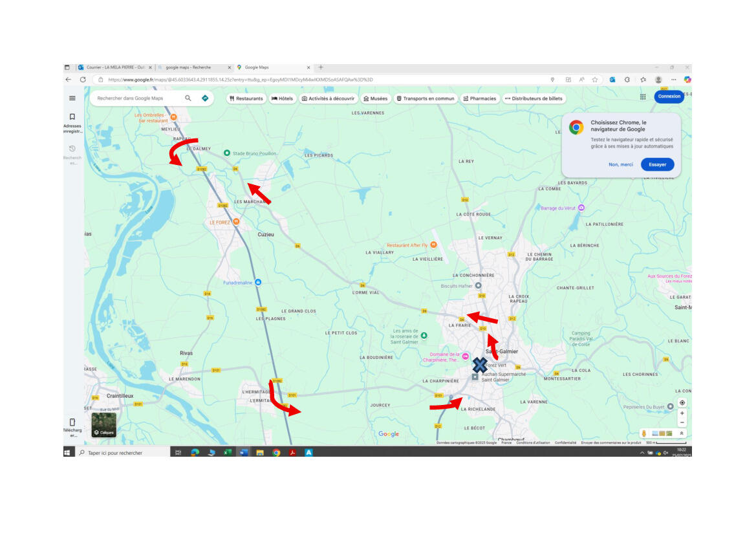756x535 pixels.
Task: Click the search magnifier icon in Maps
Action: 188,98
